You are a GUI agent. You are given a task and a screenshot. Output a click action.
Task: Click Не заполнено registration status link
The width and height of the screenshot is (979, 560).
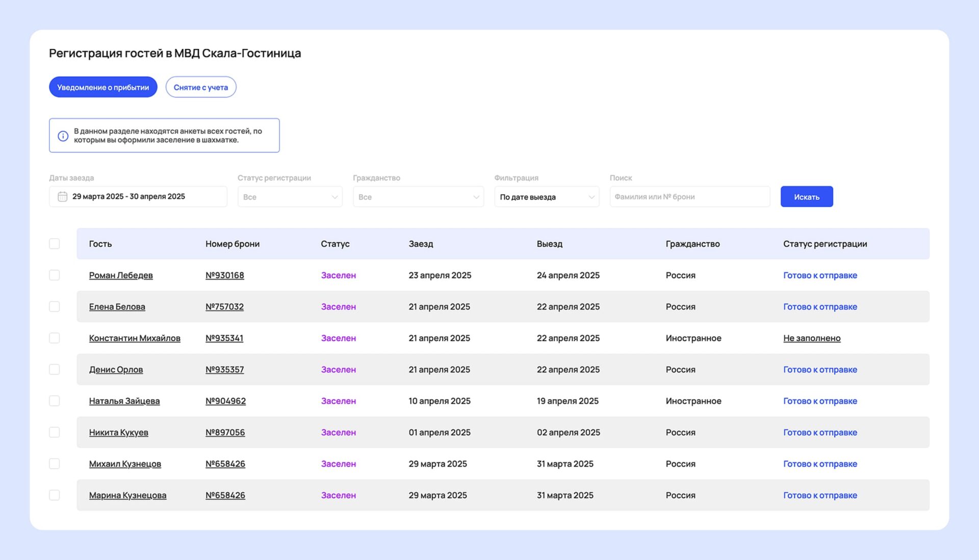click(x=812, y=338)
